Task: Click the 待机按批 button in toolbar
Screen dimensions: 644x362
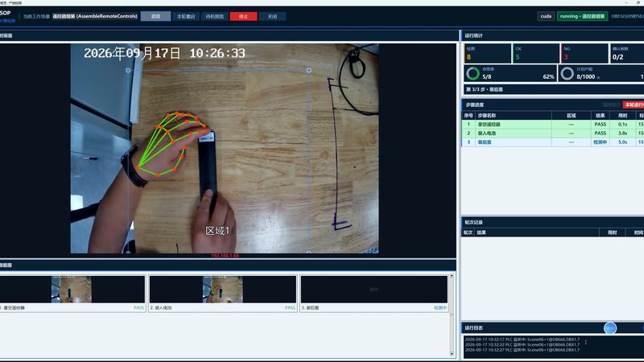Action: pos(215,16)
